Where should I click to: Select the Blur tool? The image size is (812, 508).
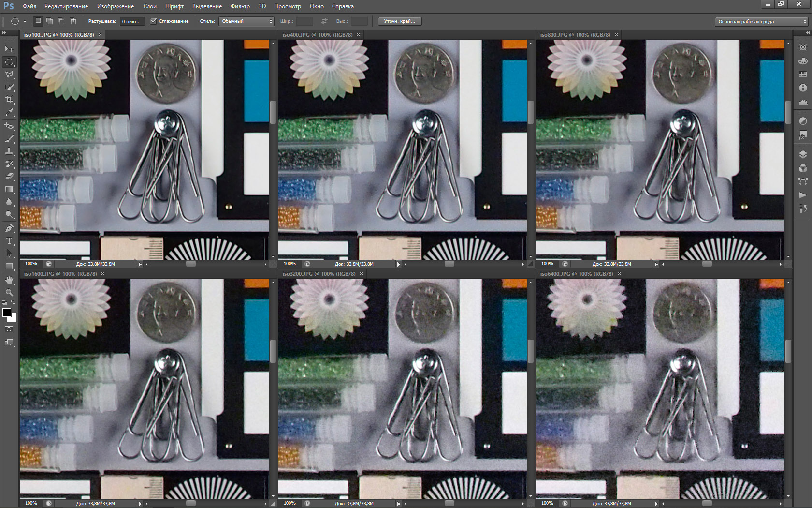pos(9,202)
